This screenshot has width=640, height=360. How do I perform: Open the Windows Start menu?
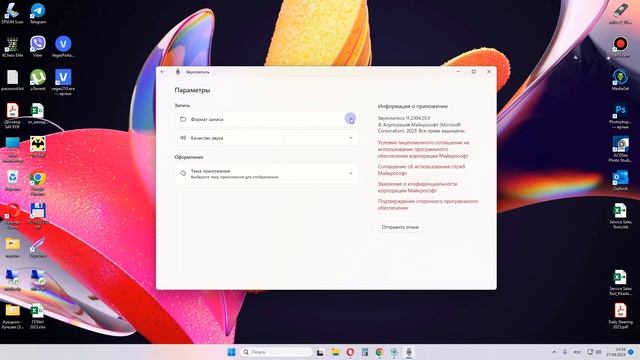tap(231, 352)
